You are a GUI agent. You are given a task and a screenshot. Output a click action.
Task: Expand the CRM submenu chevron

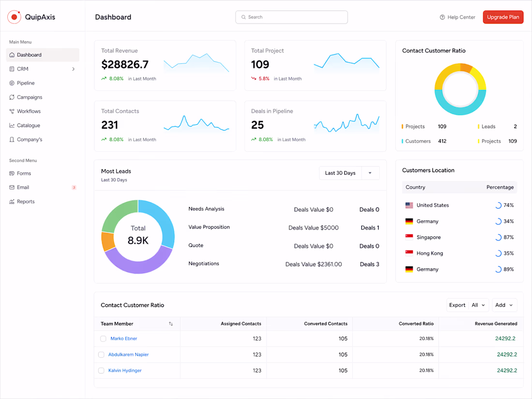74,69
